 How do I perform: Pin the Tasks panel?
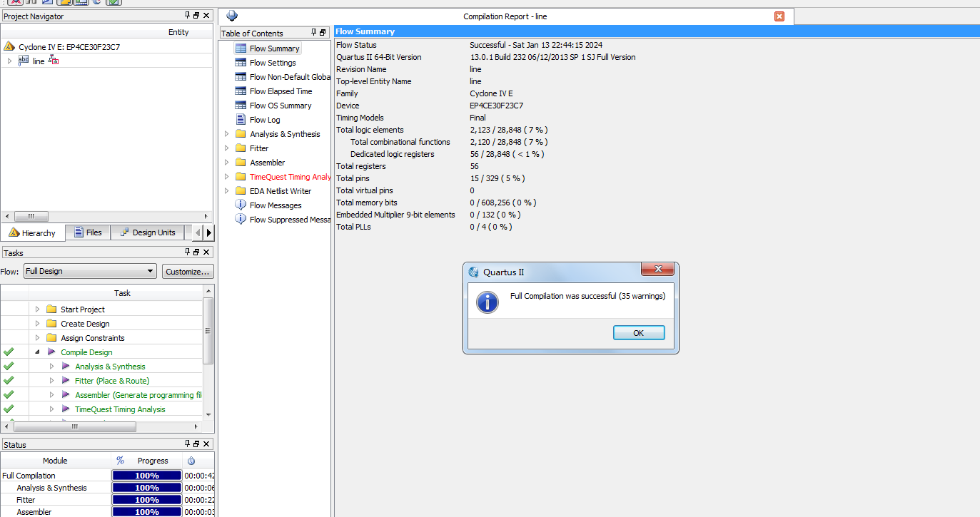click(188, 252)
